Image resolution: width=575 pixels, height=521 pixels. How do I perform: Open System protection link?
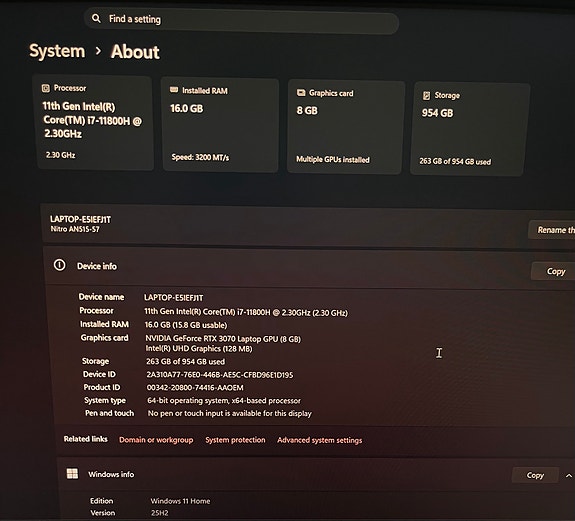[x=235, y=440]
